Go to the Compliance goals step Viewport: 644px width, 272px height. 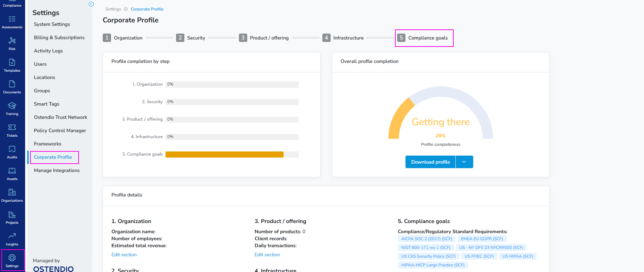428,38
